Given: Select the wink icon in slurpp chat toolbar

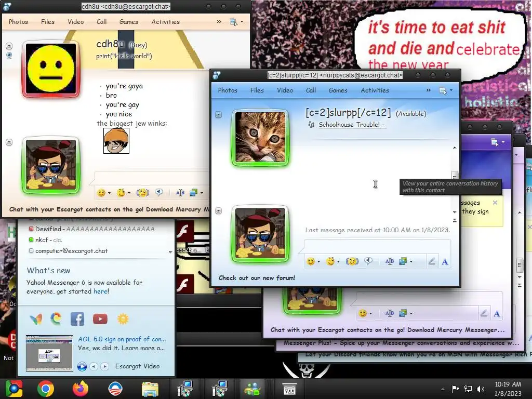Looking at the screenshot, I should 330,261.
